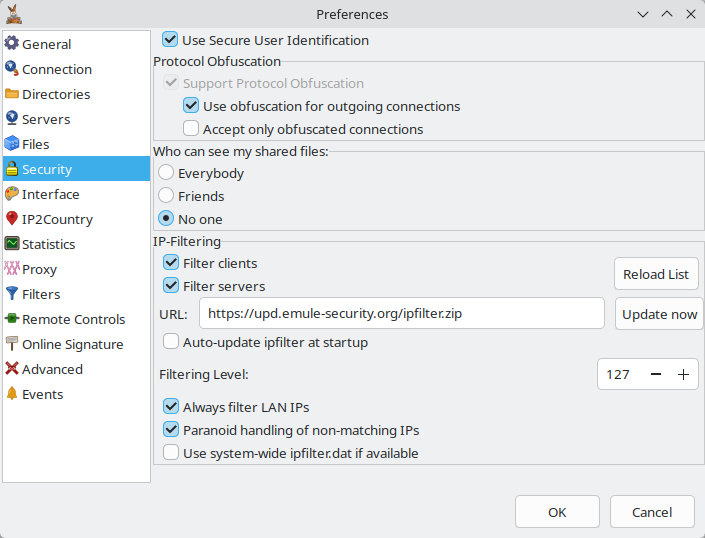The height and width of the screenshot is (538, 705).
Task: Click the window's up-chevron maximize button
Action: [667, 14]
